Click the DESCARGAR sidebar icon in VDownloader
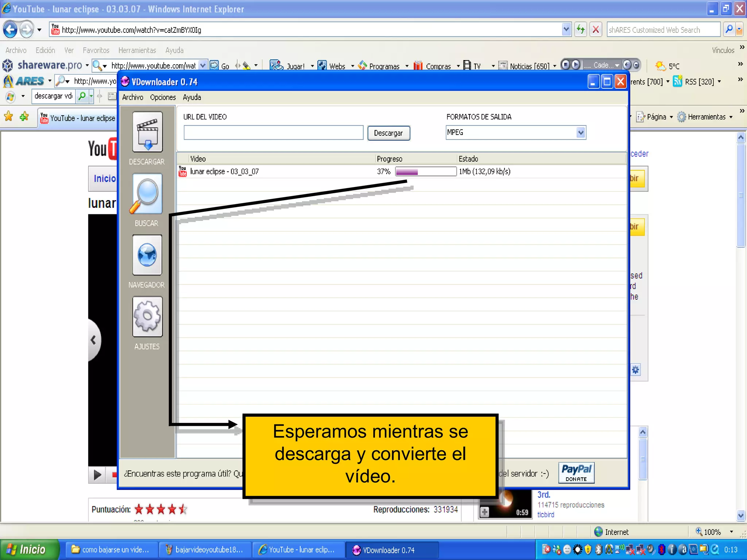This screenshot has height=560, width=747. click(x=147, y=132)
